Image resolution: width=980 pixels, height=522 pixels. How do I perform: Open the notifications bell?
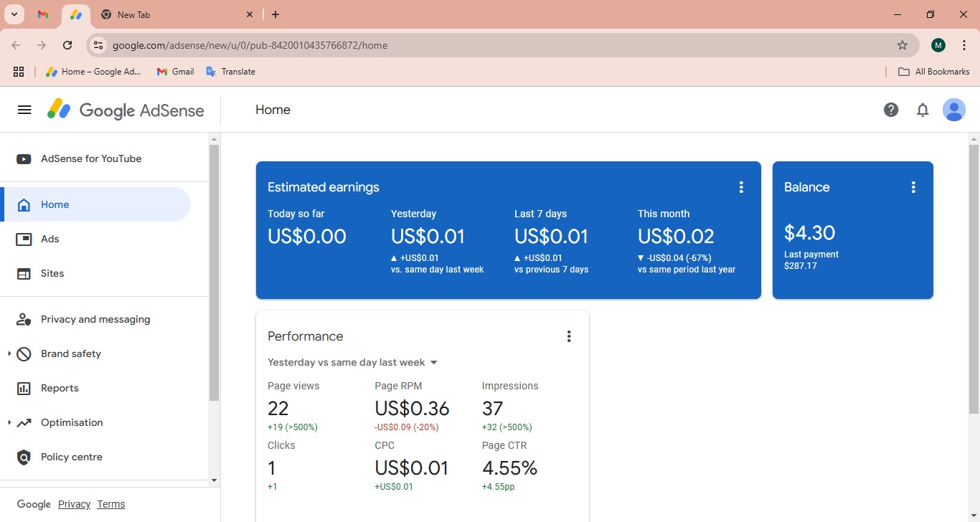pyautogui.click(x=923, y=110)
